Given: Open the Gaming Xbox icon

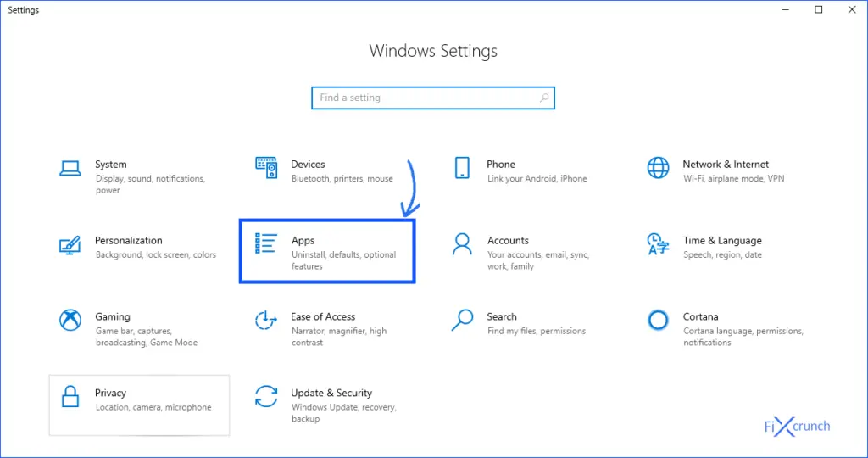Looking at the screenshot, I should [70, 320].
